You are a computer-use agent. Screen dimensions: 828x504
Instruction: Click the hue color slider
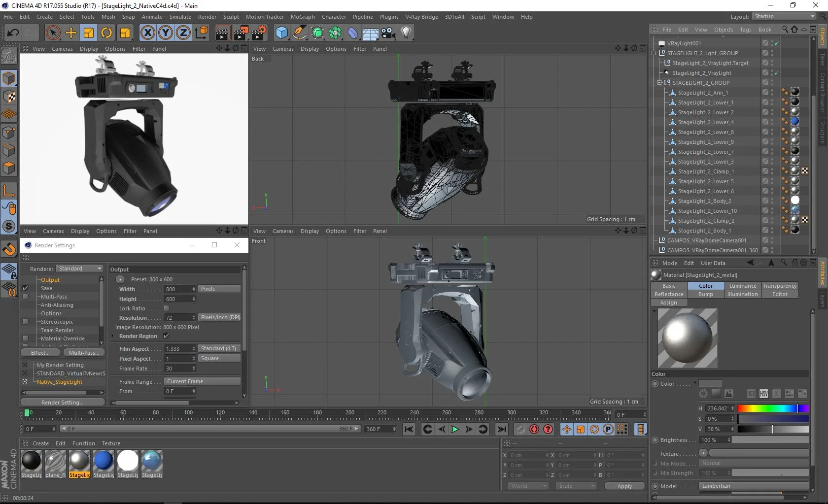pyautogui.click(x=772, y=408)
